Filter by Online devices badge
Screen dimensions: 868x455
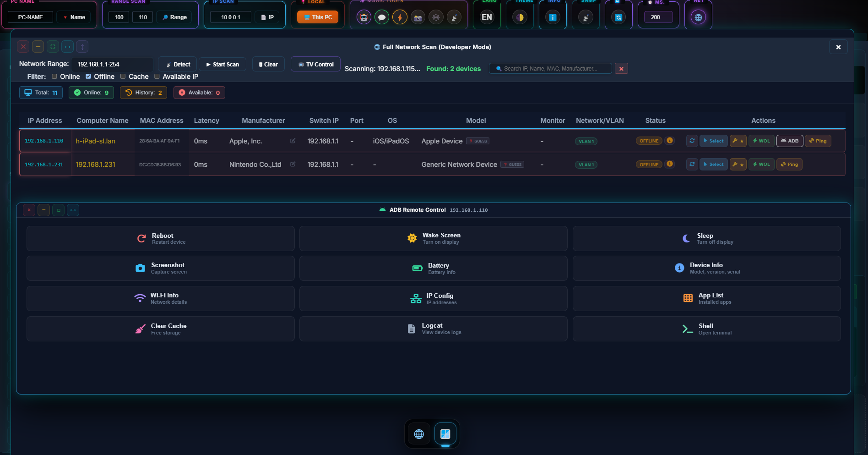(92, 93)
